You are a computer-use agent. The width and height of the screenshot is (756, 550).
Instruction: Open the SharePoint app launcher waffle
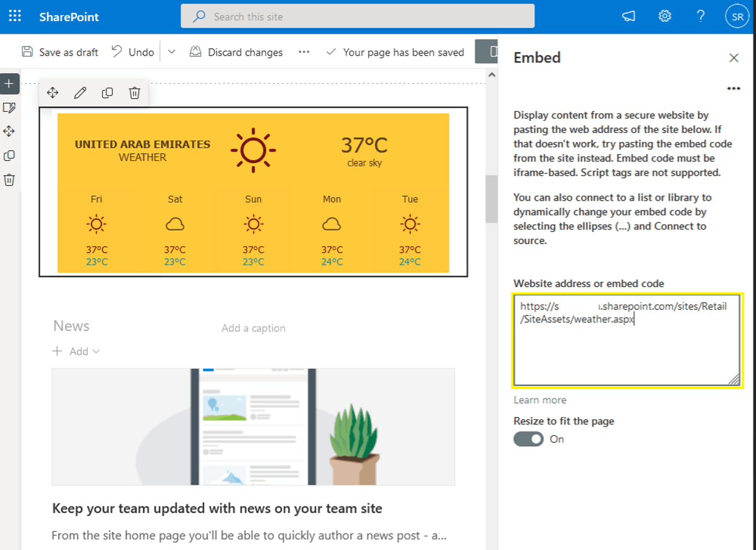point(14,16)
